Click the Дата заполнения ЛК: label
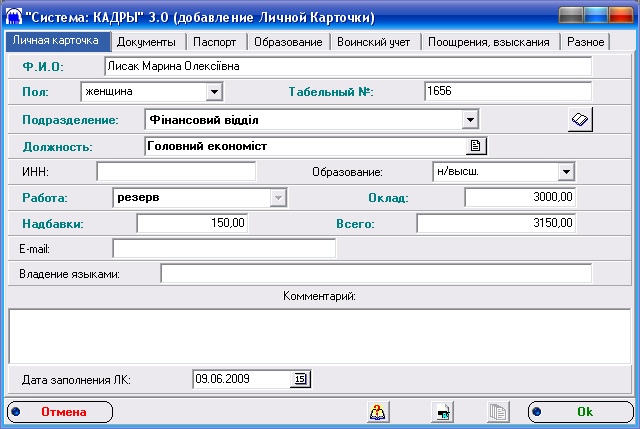 76,380
